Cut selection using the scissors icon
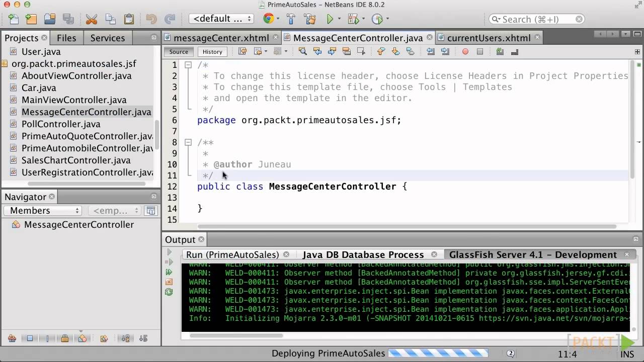Screen dimensions: 644x362 coord(91,19)
